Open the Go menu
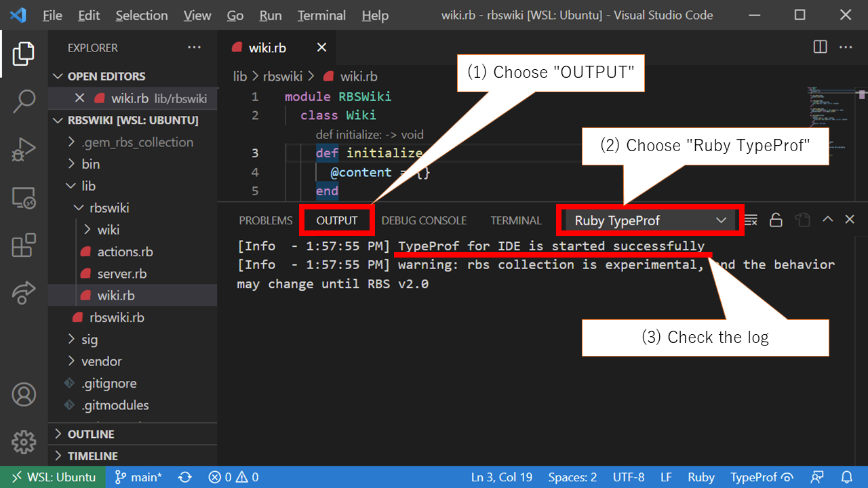The image size is (868, 488). tap(235, 15)
